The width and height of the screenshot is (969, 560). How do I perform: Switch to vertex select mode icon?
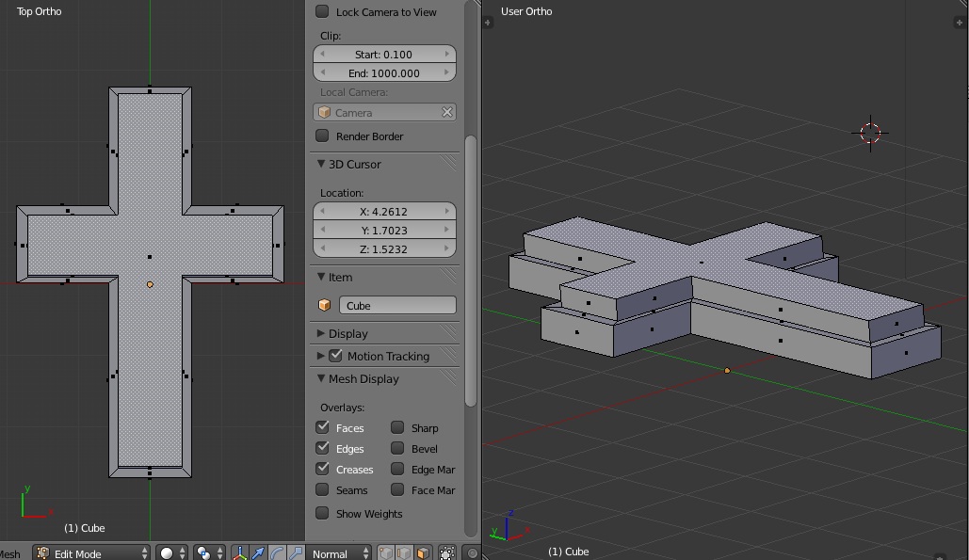tap(386, 553)
